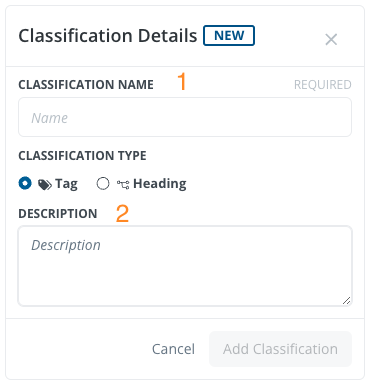Click the hierarchy icon beside Heading
Viewport: 371px width, 391px height.
pyautogui.click(x=123, y=184)
